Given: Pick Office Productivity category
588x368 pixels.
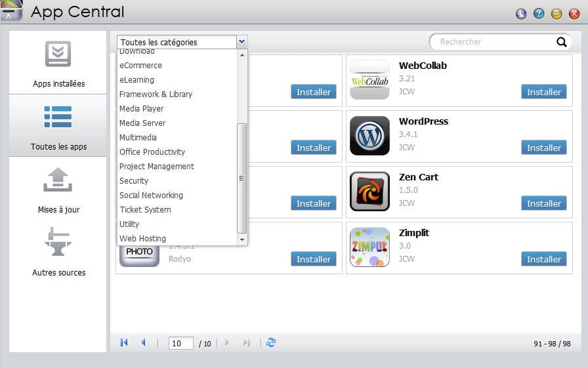Looking at the screenshot, I should [x=177, y=152].
